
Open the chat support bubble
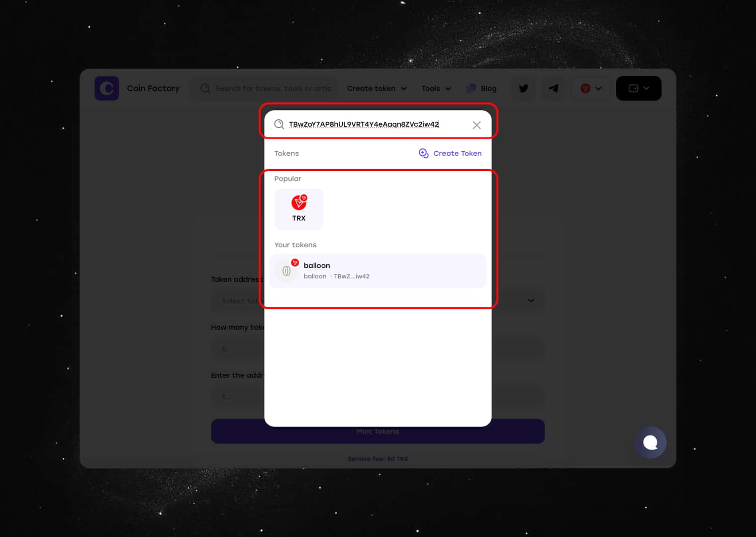tap(651, 443)
